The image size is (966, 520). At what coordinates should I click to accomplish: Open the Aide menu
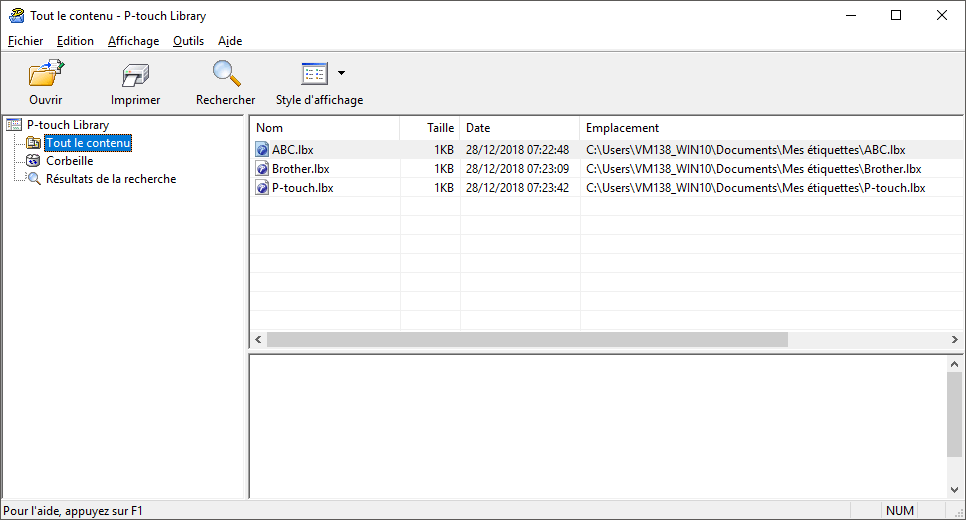pyautogui.click(x=230, y=41)
